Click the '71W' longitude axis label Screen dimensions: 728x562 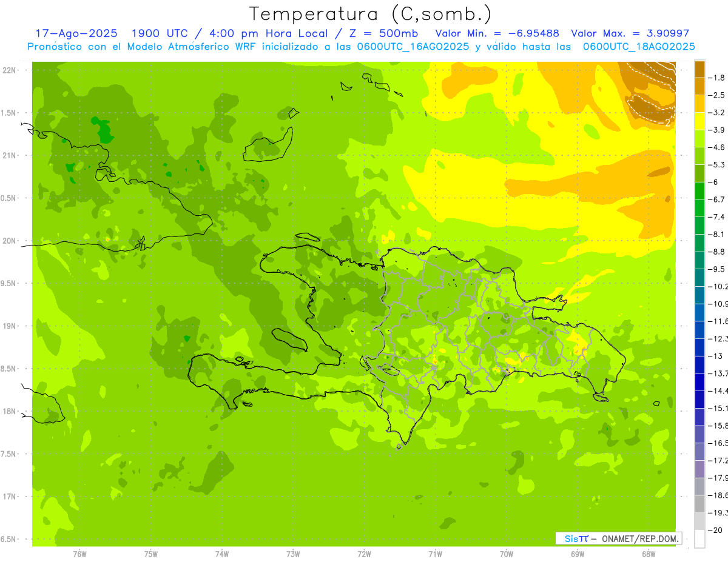pyautogui.click(x=436, y=554)
